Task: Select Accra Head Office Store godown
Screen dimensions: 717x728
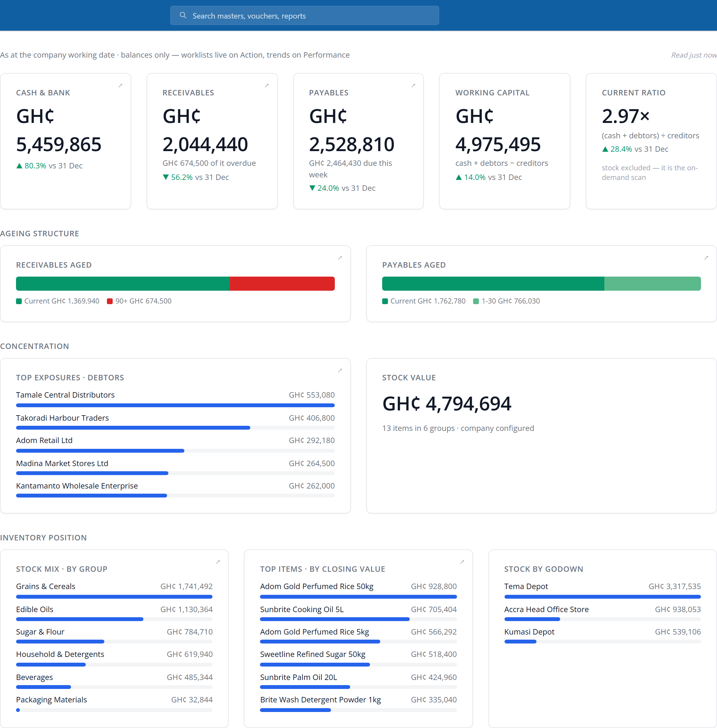Action: (602, 613)
